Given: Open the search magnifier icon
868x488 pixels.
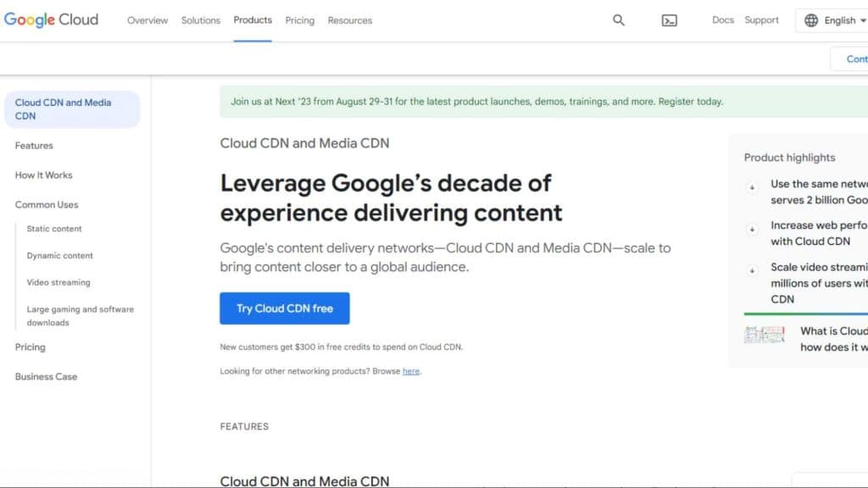Looking at the screenshot, I should 618,20.
